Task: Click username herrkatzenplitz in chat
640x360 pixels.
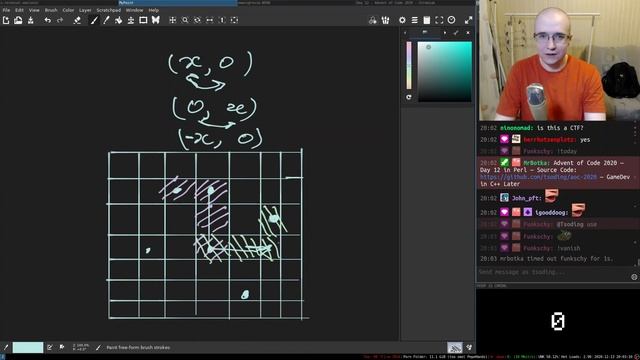Action: (x=549, y=140)
